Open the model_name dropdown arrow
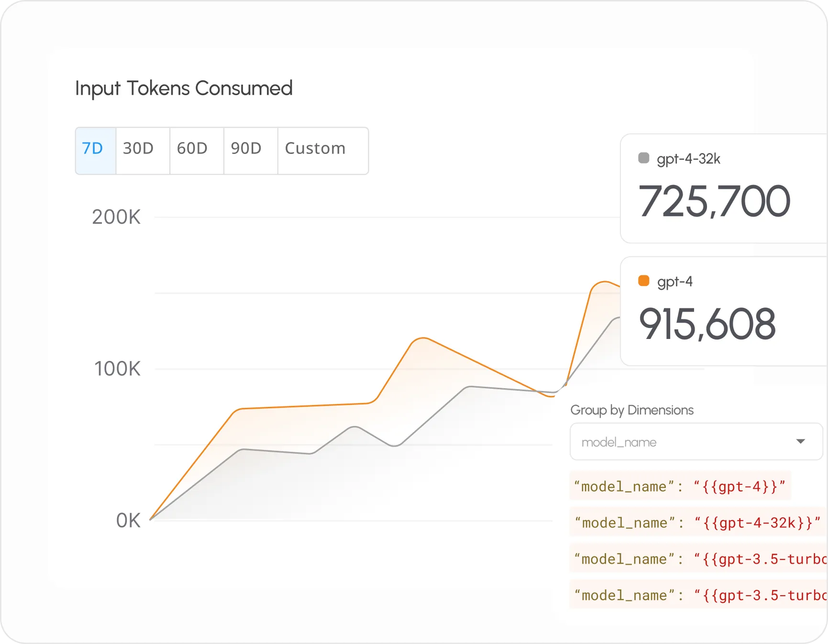Screen dimensions: 828x644 801,441
